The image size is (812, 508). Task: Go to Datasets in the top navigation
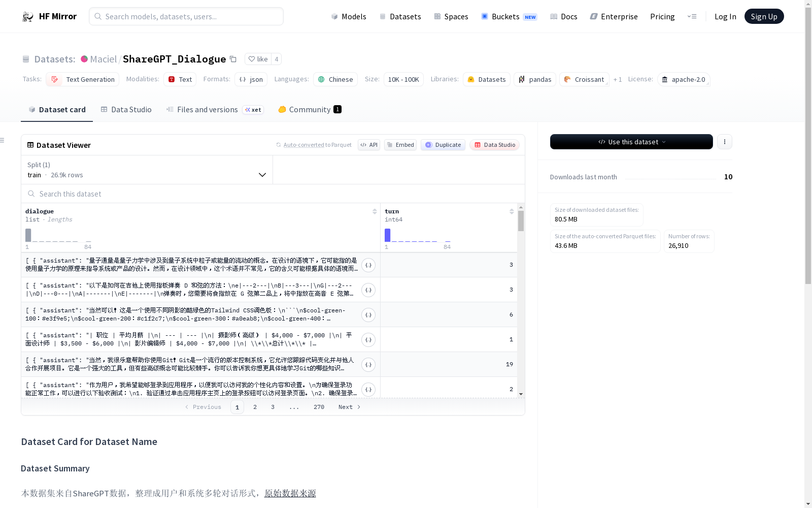tap(400, 16)
